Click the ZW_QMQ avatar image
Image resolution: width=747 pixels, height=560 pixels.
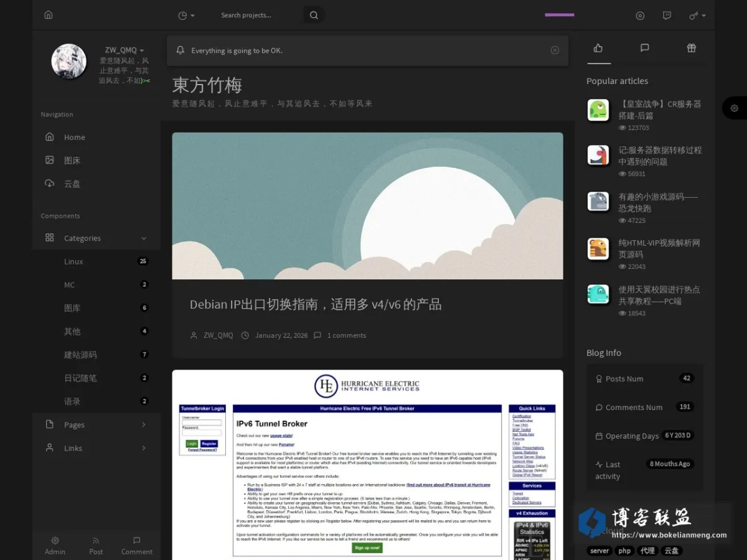click(68, 61)
